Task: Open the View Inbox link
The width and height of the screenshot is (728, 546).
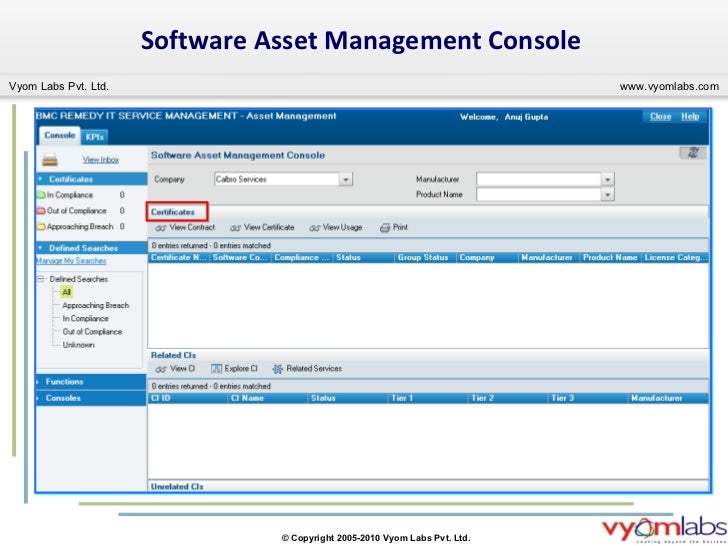Action: (x=101, y=160)
